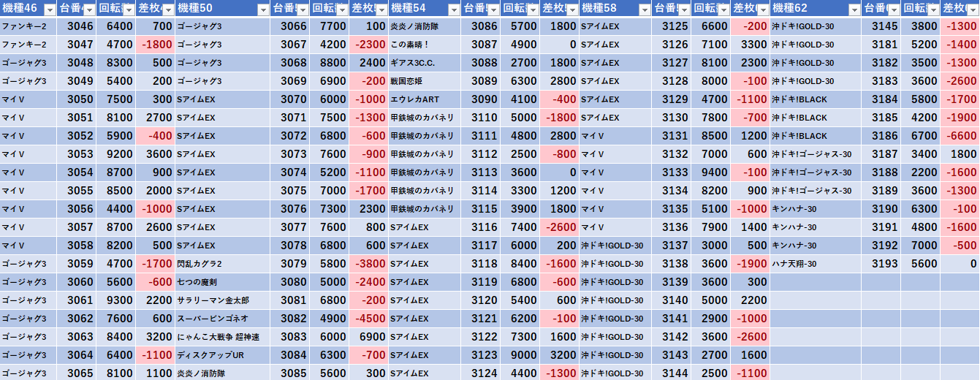980x380 pixels.
Task: Select machine number cell 3053
Action: tap(76, 154)
